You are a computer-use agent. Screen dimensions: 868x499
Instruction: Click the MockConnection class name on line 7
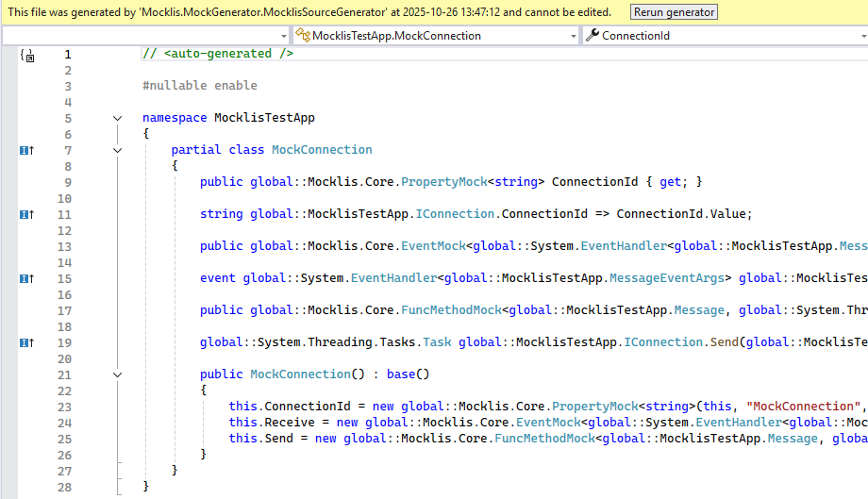pos(322,149)
